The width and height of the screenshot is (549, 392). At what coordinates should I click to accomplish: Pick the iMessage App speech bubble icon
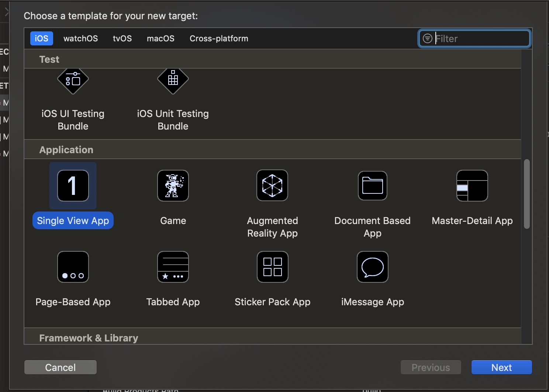(373, 267)
